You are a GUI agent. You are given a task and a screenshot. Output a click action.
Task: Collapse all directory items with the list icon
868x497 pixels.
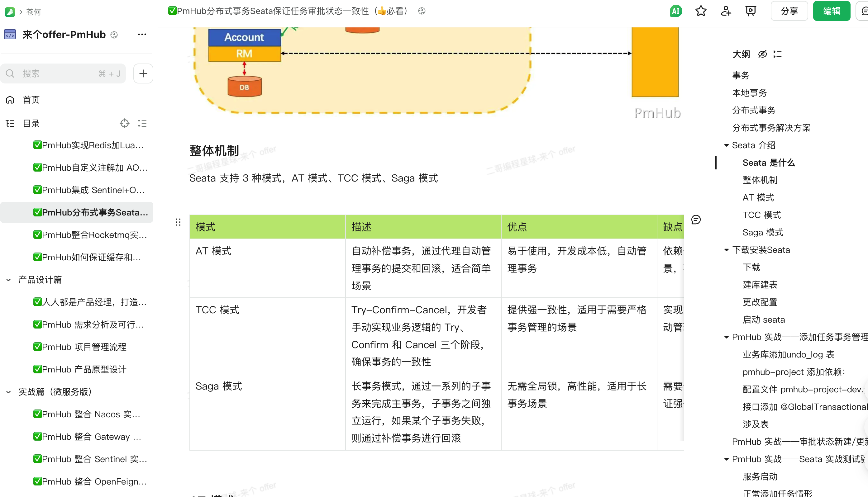[142, 123]
